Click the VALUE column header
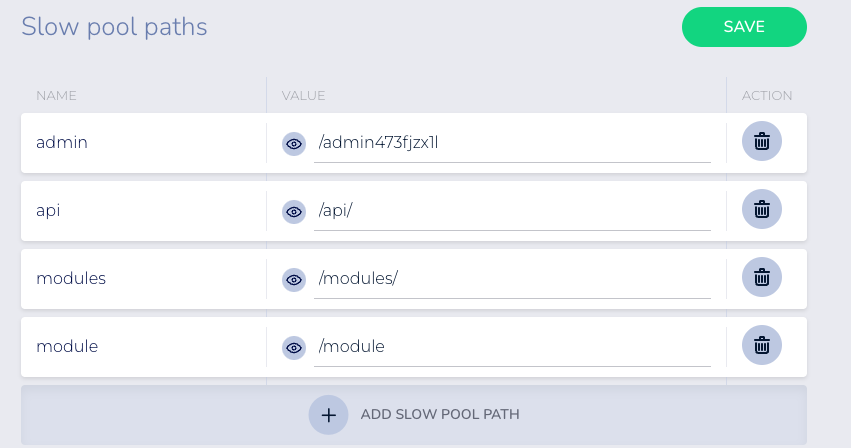851x448 pixels. tap(303, 96)
